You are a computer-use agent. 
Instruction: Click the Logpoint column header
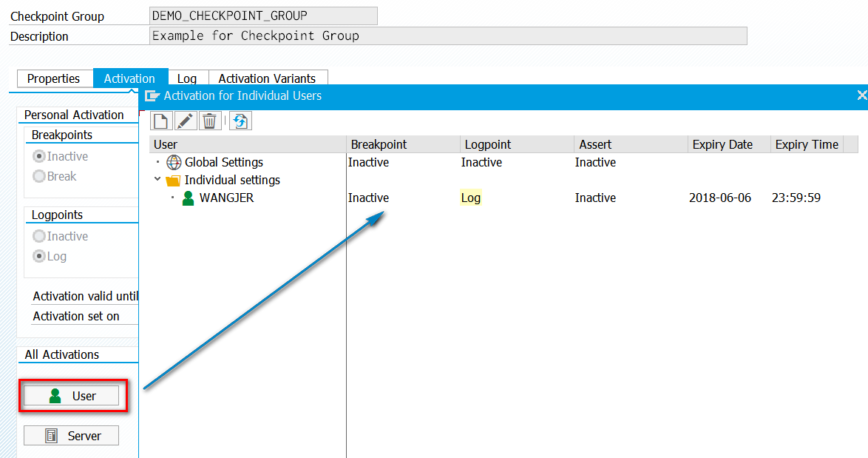click(517, 144)
